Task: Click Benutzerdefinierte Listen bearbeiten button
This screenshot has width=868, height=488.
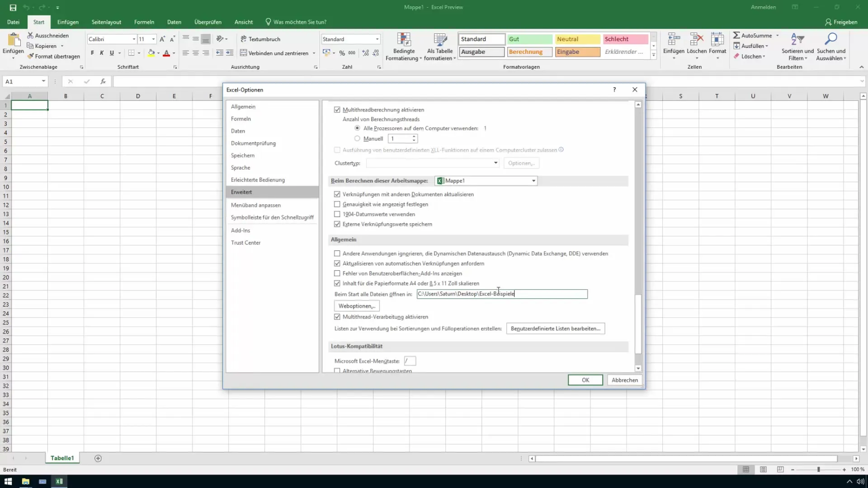Action: (x=556, y=328)
